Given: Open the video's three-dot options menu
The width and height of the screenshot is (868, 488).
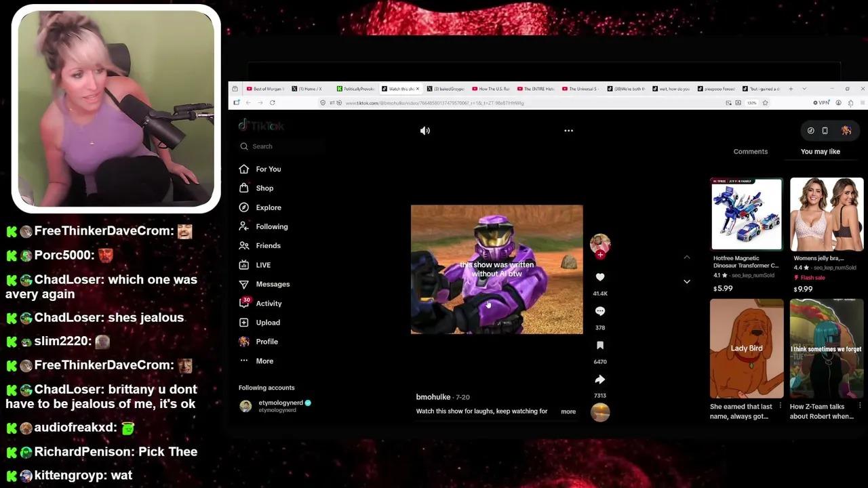Looking at the screenshot, I should click(x=568, y=131).
